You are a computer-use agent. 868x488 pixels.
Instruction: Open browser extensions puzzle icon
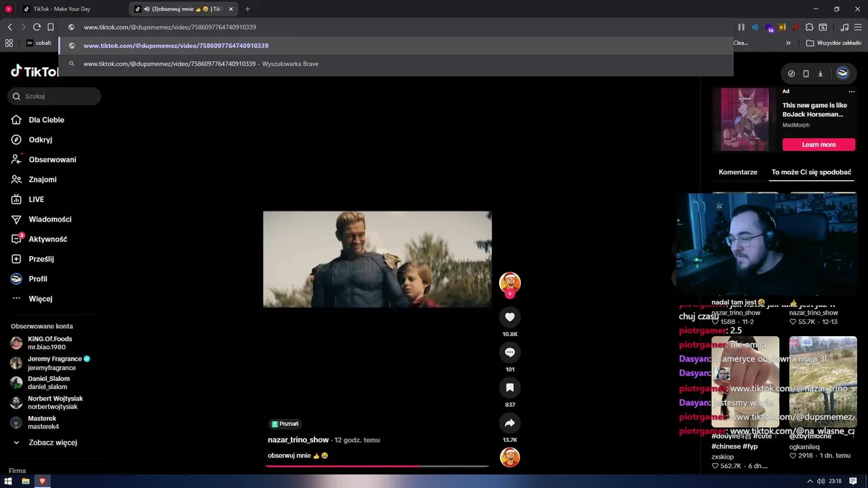809,27
